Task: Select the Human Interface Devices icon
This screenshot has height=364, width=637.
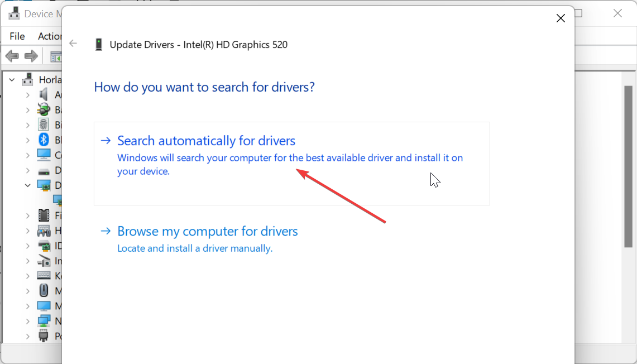Action: [44, 231]
